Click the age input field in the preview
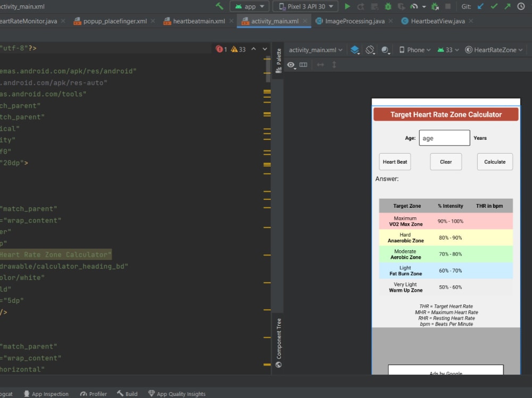This screenshot has width=532, height=398. click(444, 138)
